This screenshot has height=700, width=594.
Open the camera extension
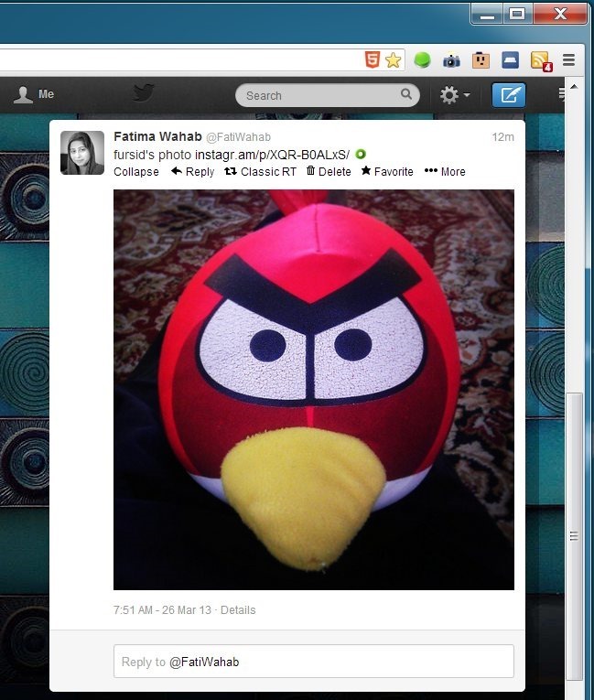click(x=451, y=60)
